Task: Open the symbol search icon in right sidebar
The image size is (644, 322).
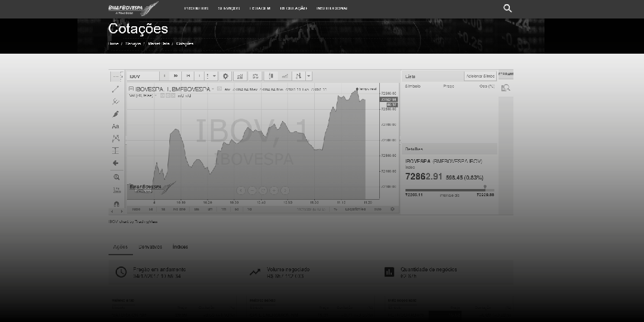Action: pyautogui.click(x=506, y=88)
